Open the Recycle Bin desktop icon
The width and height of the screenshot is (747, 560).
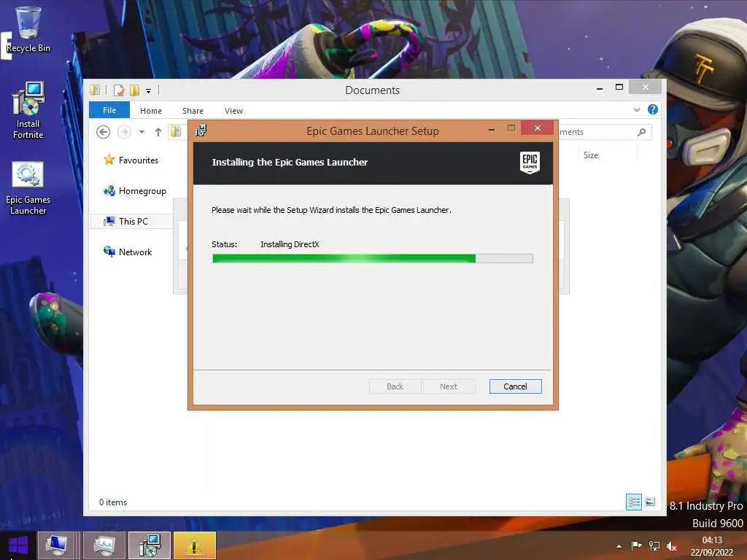click(28, 29)
